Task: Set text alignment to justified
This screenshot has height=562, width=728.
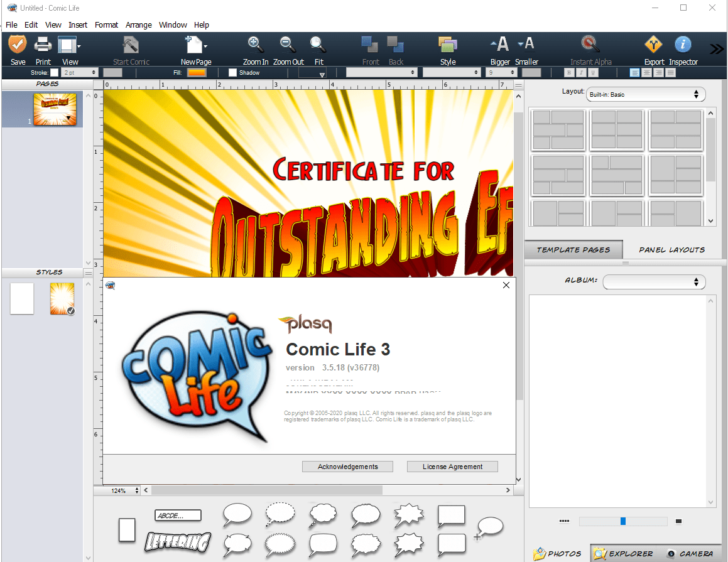Action: [670, 72]
